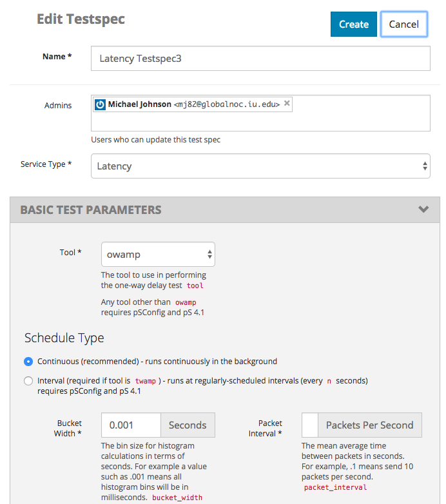Click the Packet Interval value field
Screen dimensions: 446x504
point(310,425)
